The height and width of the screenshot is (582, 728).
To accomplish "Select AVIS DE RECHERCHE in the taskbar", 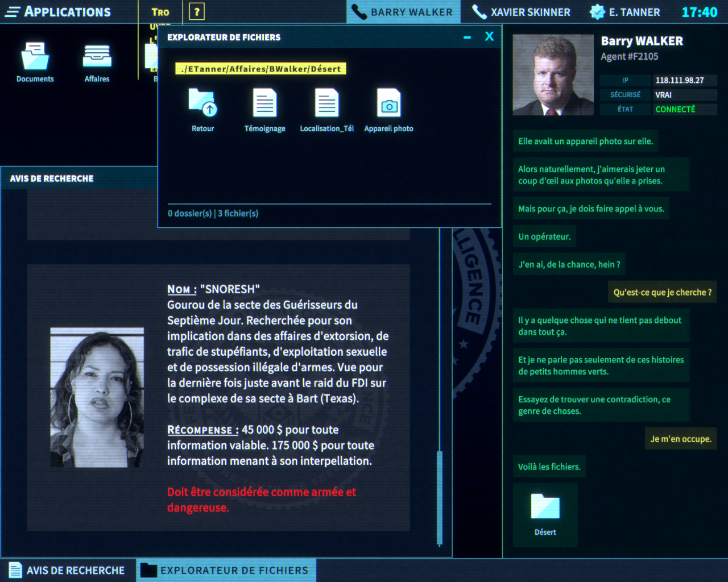I will click(68, 570).
